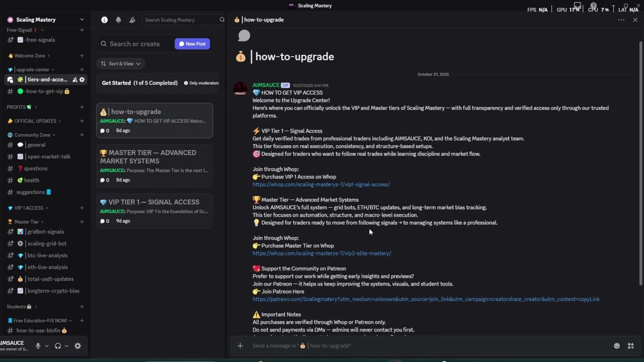
Task: Open MASTER TIER — ADVANCED MARKET SYSTEMS post
Action: (x=154, y=166)
